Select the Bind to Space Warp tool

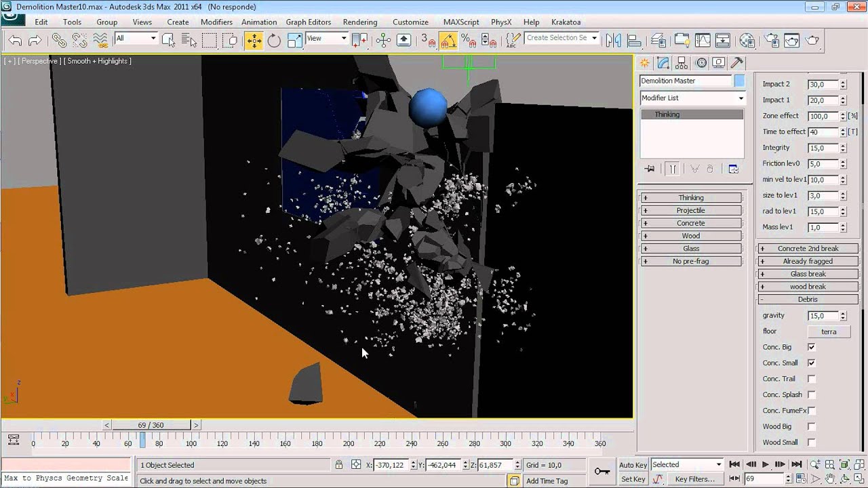tap(100, 41)
